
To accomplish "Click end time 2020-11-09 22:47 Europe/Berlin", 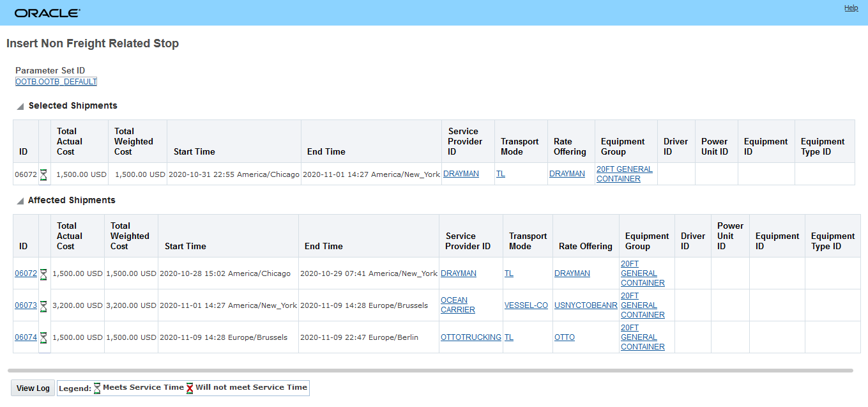I will (359, 337).
